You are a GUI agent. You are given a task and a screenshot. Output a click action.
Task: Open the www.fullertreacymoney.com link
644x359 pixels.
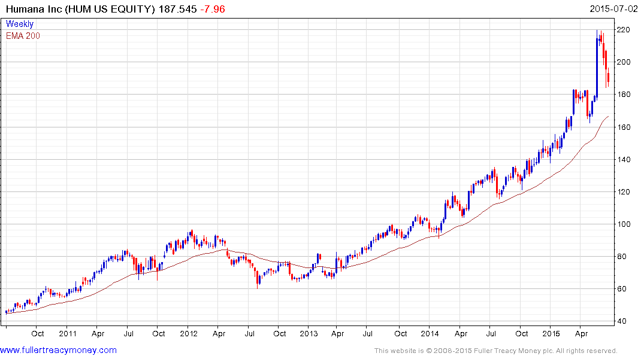(x=58, y=350)
